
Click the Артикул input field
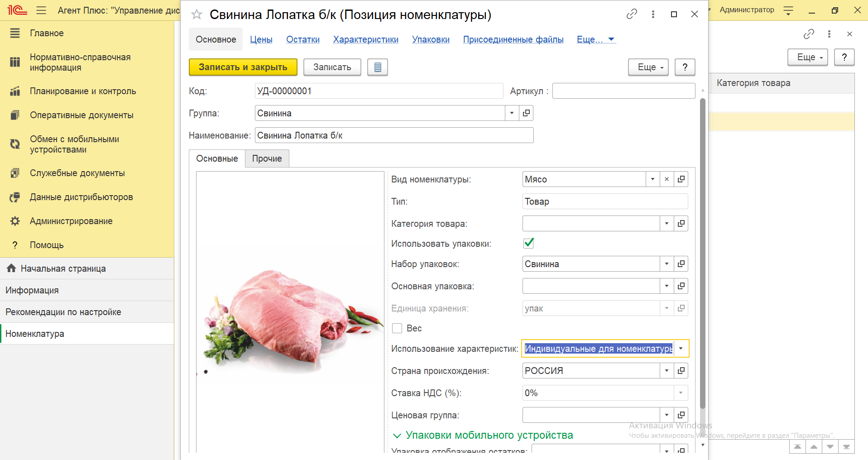623,91
